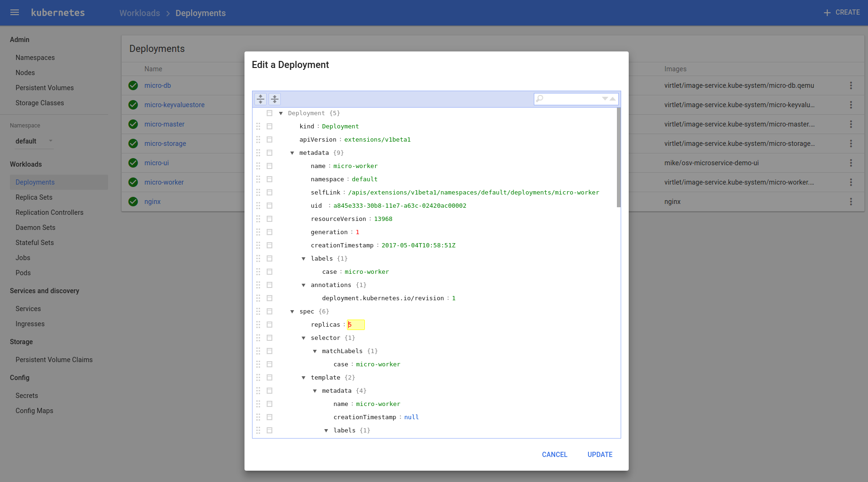The height and width of the screenshot is (482, 868).
Task: Click green status check of nginx
Action: [x=133, y=202]
